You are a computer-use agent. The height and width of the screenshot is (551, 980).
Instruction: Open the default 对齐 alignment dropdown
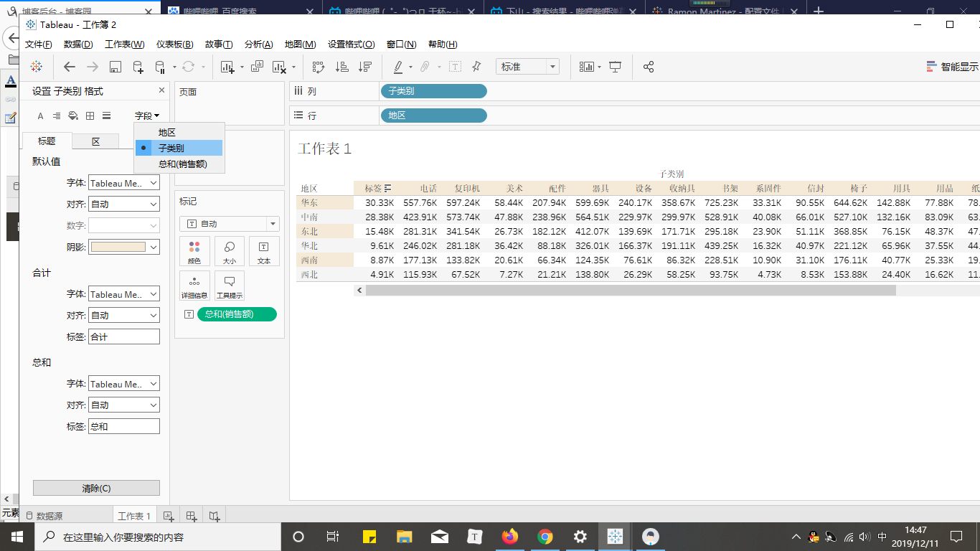point(124,204)
